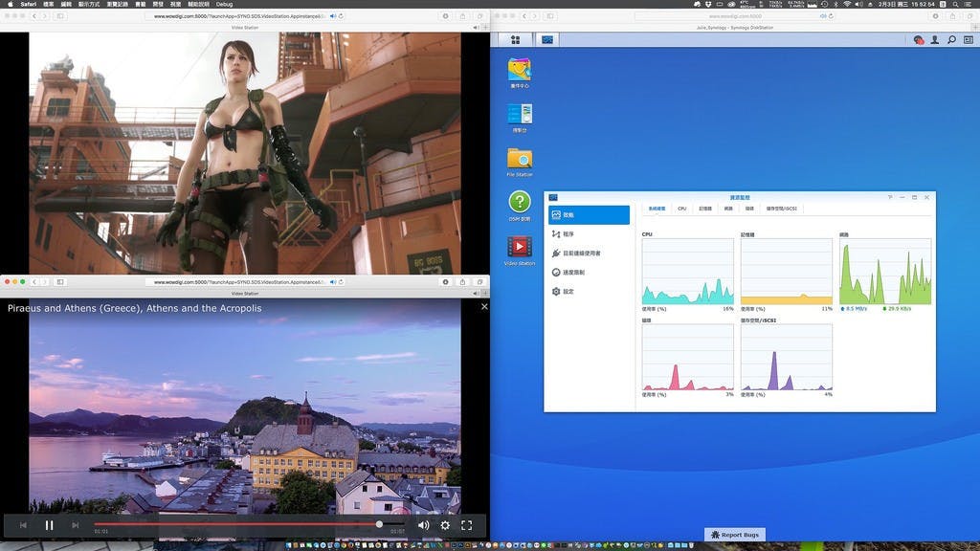
Task: Open the DSM main menu grid icon
Action: (516, 40)
